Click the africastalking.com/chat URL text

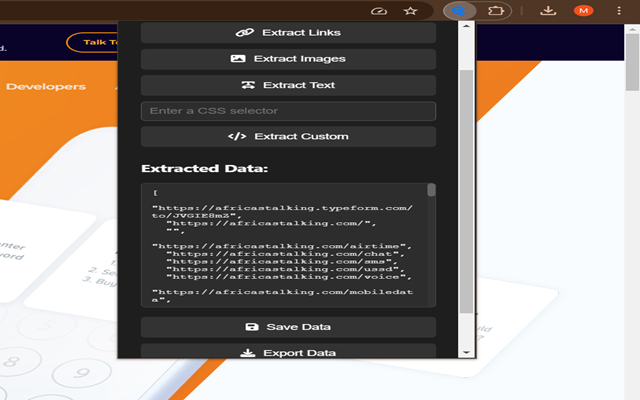tap(285, 254)
